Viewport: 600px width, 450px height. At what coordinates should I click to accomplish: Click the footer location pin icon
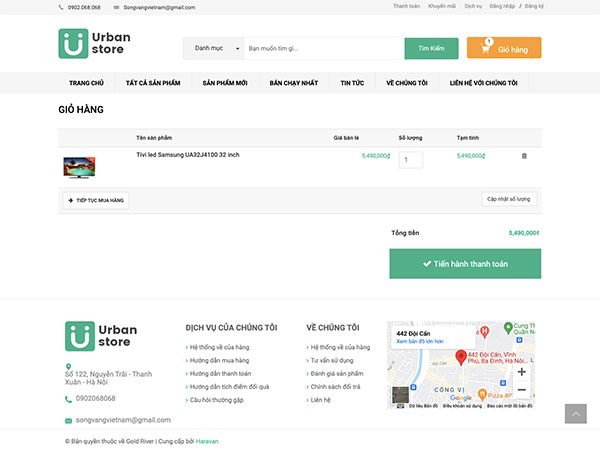[68, 366]
